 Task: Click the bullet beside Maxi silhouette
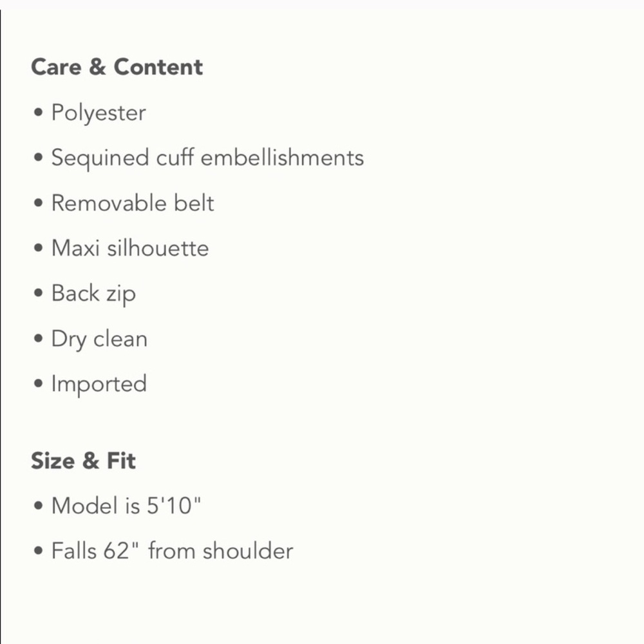[38, 248]
